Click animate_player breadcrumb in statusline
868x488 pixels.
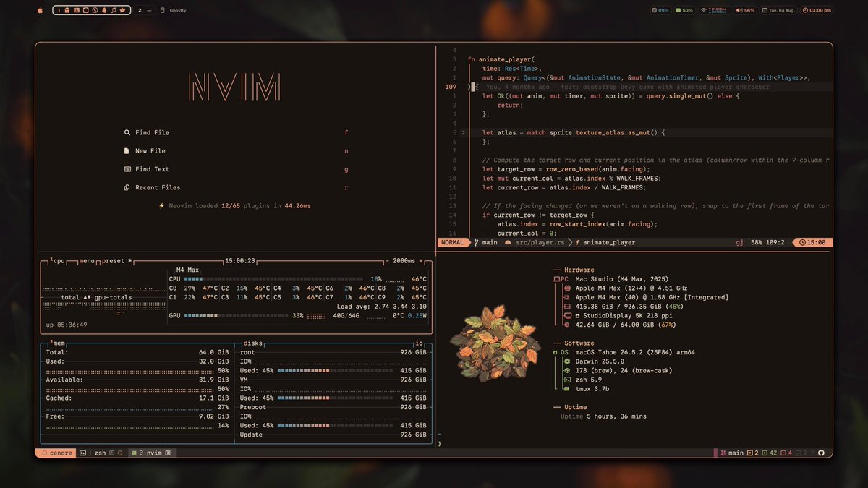pos(605,242)
